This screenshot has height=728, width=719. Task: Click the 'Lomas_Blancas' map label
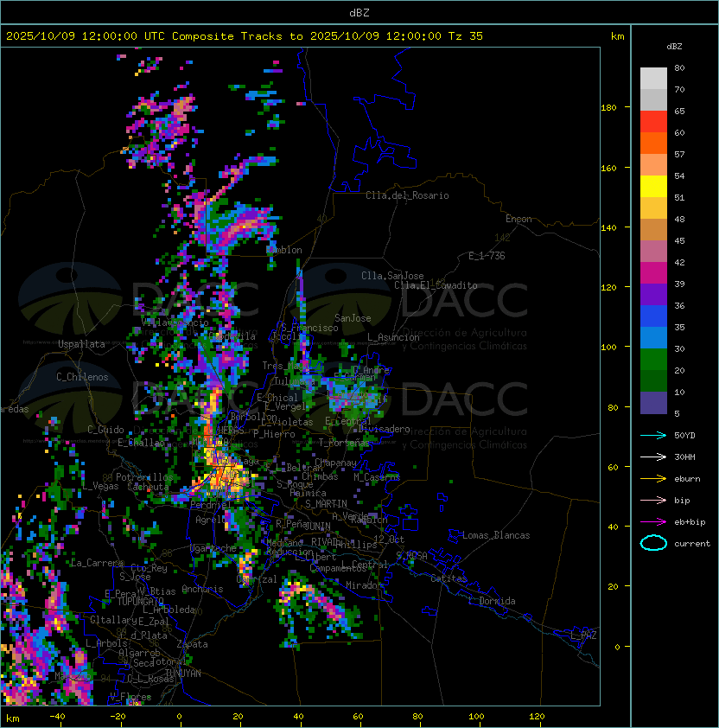(x=496, y=535)
